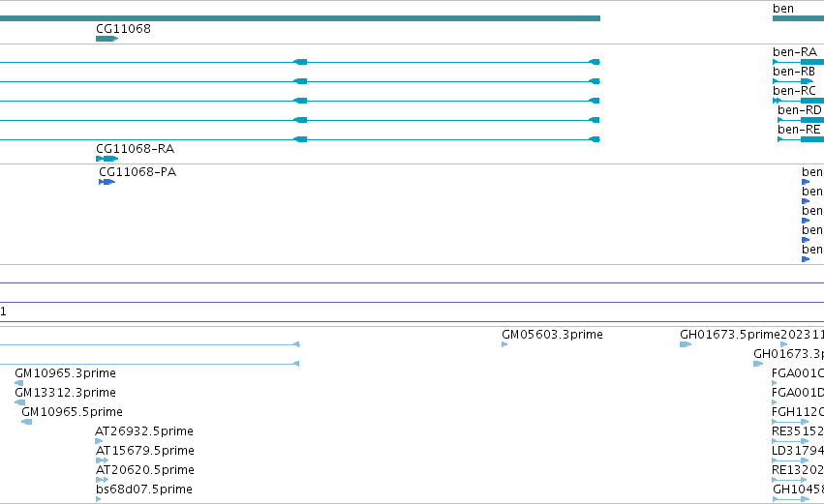Viewport: 824px width, 504px height.
Task: Select the ben-RB transcript glyph
Action: (x=793, y=81)
